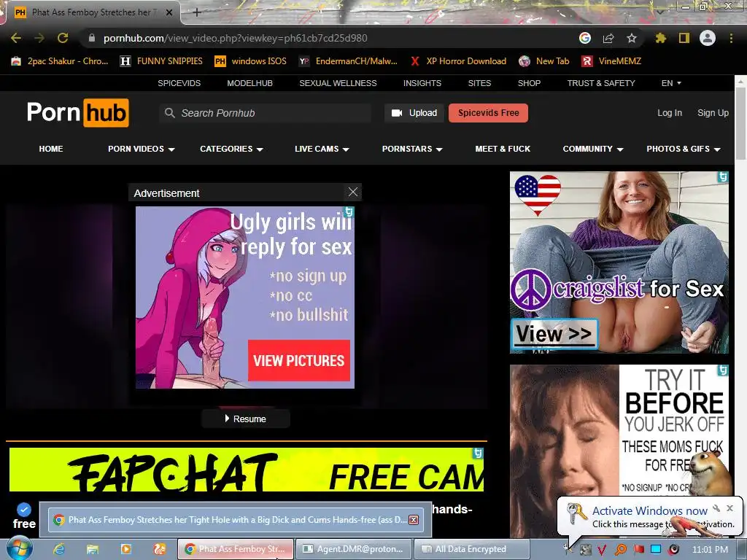Open Chrome's three-dot menu

pos(731,38)
